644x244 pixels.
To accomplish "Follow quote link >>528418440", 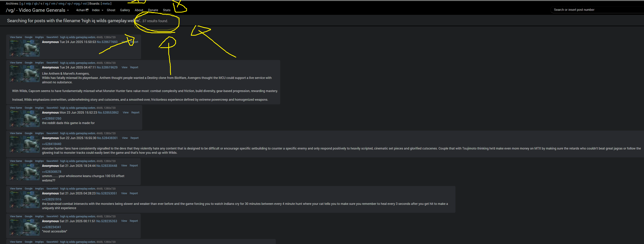I will point(52,144).
